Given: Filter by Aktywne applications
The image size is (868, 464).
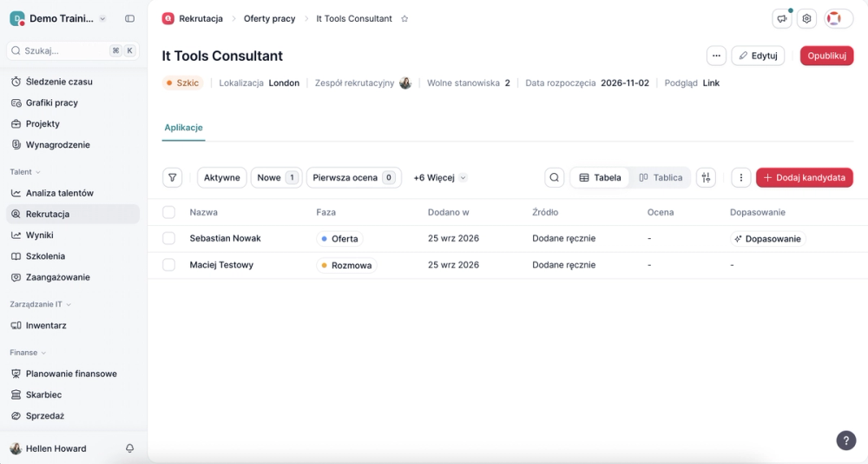Looking at the screenshot, I should tap(221, 178).
